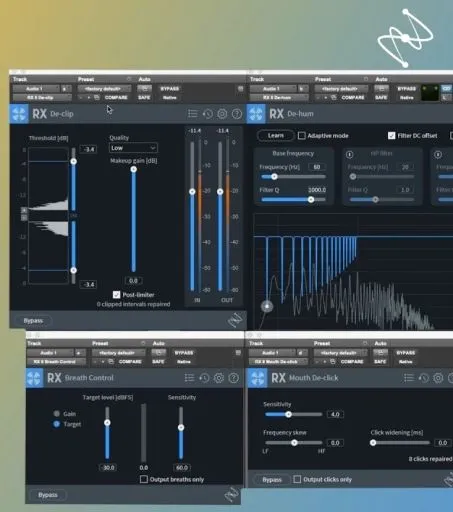Image resolution: width=453 pixels, height=512 pixels.
Task: Click the copy settings icon beside COMPARE in Mouth De-click
Action: pos(333,362)
